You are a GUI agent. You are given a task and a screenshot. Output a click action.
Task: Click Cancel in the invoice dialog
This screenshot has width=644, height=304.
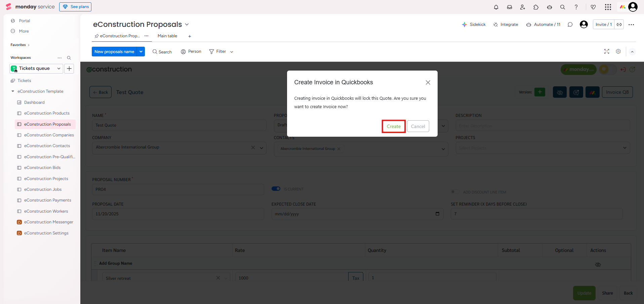point(418,126)
